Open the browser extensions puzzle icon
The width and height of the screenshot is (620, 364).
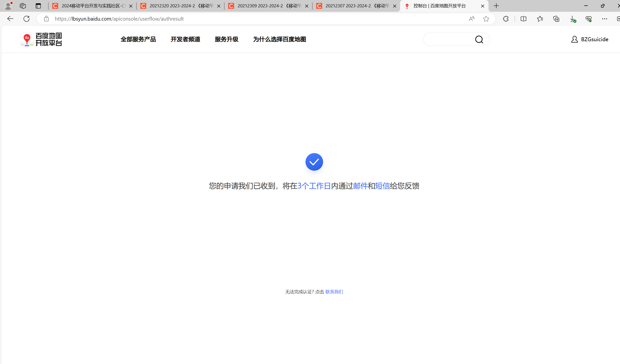pyautogui.click(x=506, y=19)
